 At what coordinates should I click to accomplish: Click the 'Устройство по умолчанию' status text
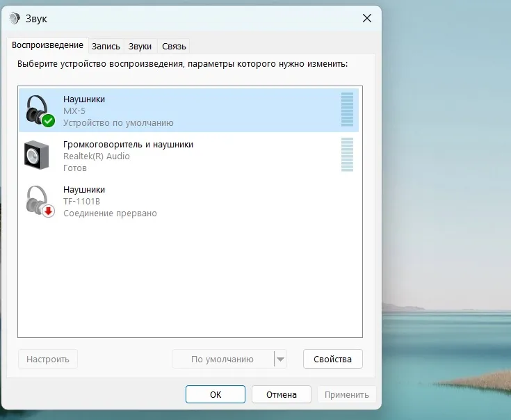point(118,123)
